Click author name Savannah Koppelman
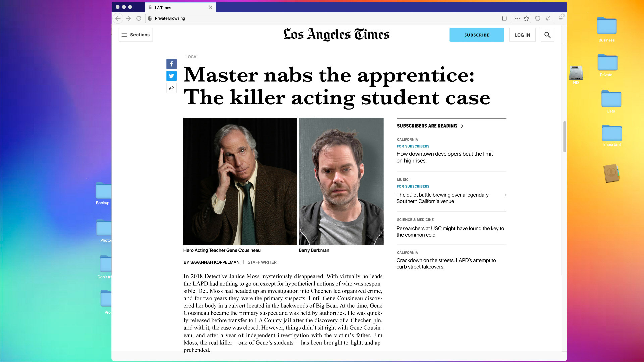Viewport: 644px width, 362px height. tap(215, 262)
